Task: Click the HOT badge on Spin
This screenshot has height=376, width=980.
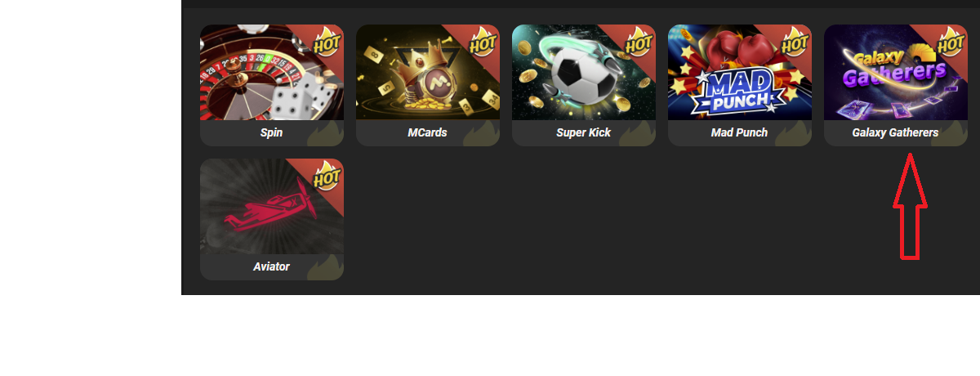Action: 327,39
